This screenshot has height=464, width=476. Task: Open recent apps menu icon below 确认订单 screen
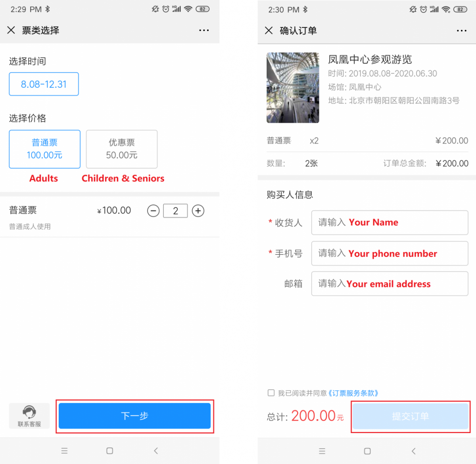(x=322, y=451)
